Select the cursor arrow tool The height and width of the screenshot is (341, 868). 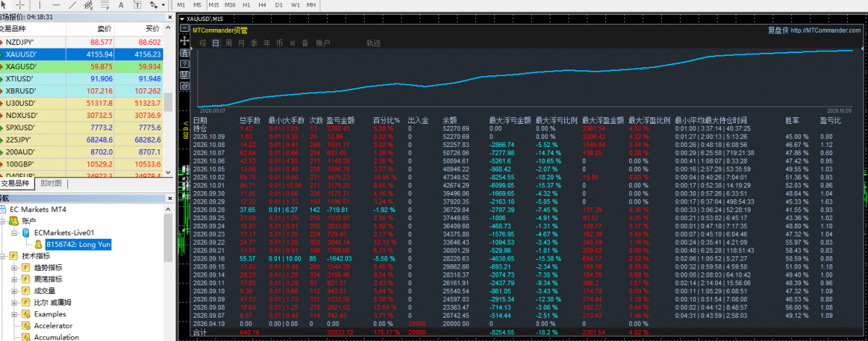point(4,5)
